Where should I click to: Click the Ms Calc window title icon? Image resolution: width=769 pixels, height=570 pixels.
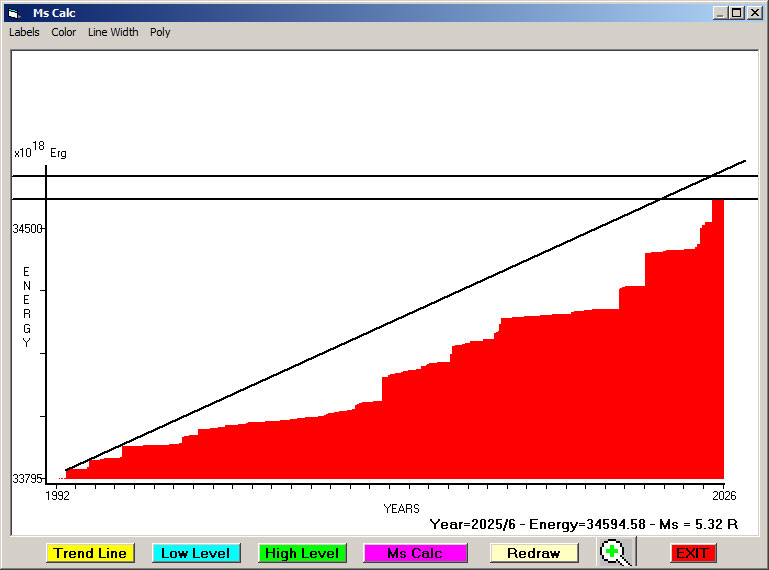pyautogui.click(x=13, y=13)
